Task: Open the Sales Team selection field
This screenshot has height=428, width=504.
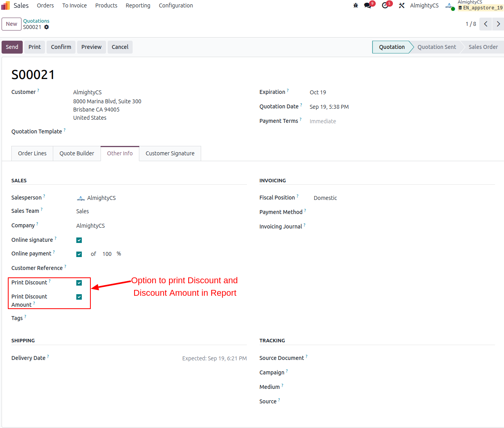Action: [157, 211]
